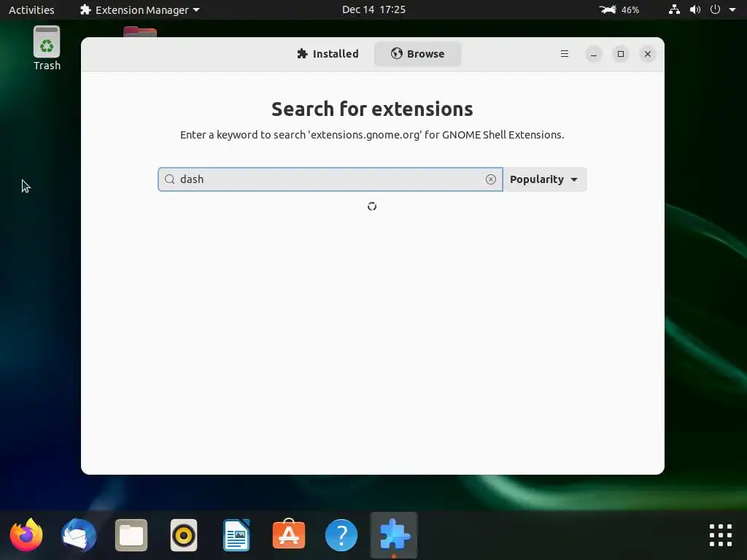Show the applications grid
This screenshot has width=747, height=560.
[720, 534]
